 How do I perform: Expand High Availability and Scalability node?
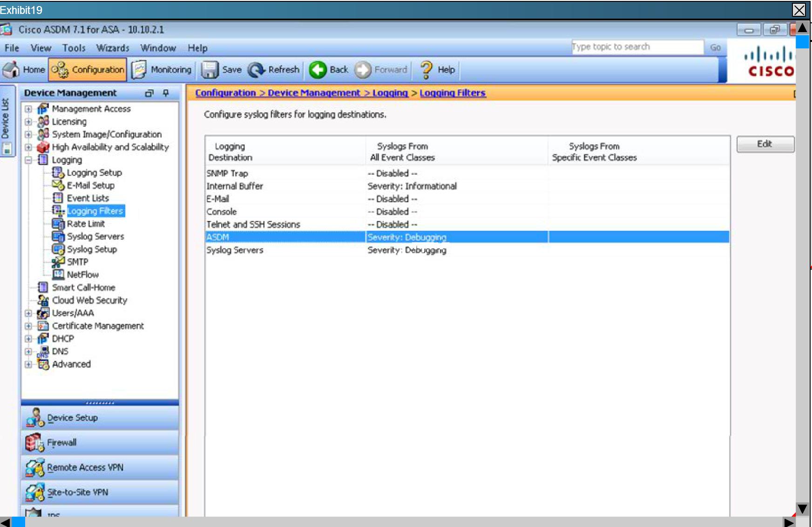pyautogui.click(x=28, y=148)
